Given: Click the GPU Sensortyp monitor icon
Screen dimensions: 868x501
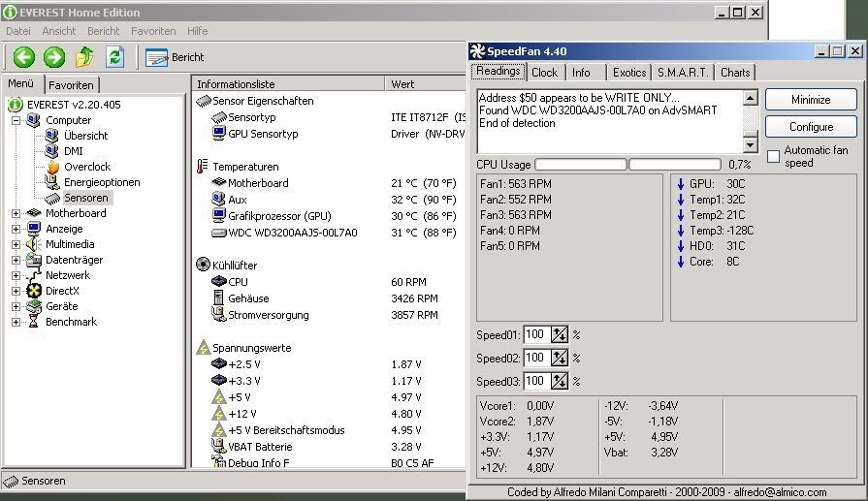Looking at the screenshot, I should [219, 134].
